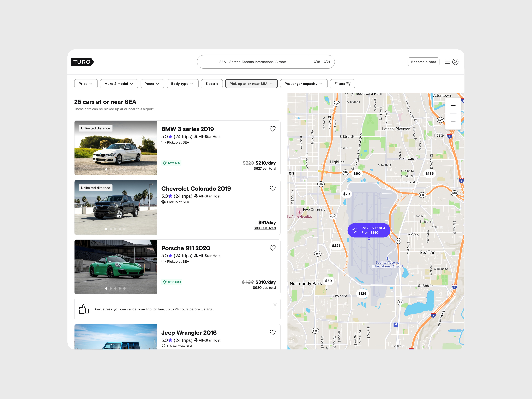Viewport: 532px width, 399px height.
Task: Open the Filters panel
Action: point(342,84)
